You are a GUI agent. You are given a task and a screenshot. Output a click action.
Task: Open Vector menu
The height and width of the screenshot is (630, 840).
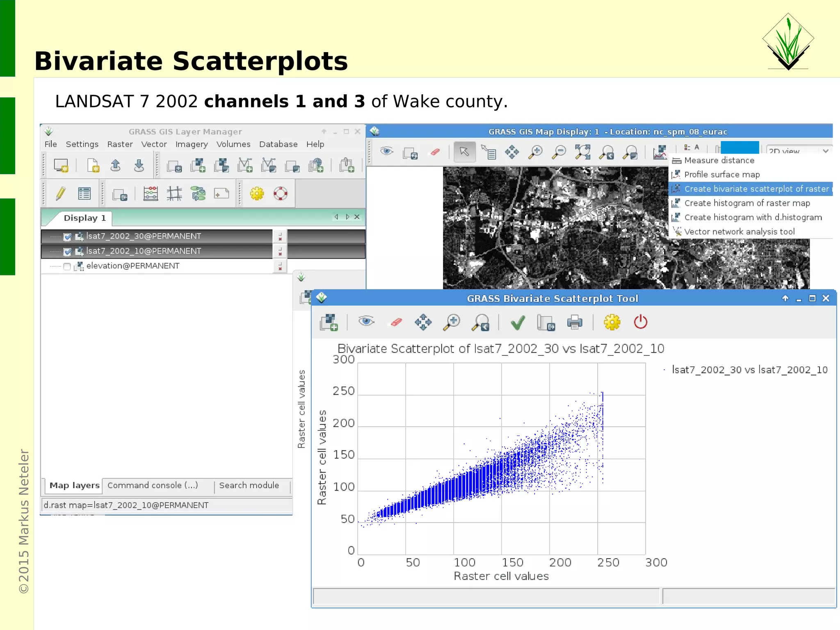tap(154, 144)
